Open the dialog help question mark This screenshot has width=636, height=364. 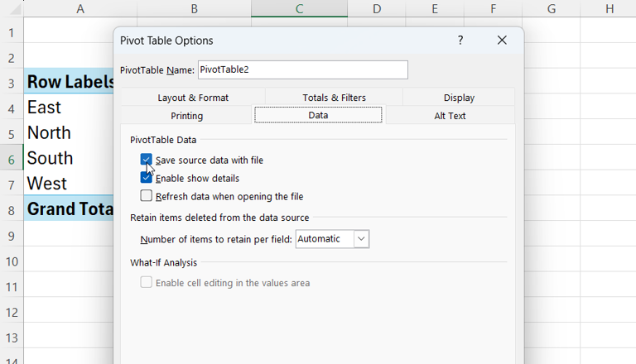coord(460,41)
